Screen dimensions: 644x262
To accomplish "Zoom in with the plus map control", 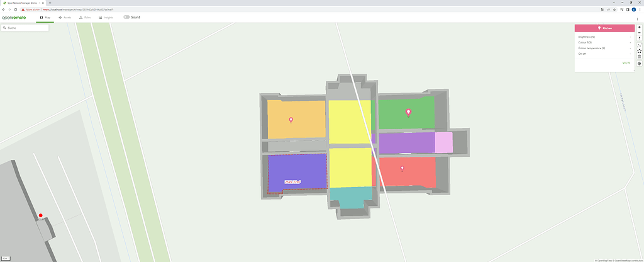I will click(639, 28).
